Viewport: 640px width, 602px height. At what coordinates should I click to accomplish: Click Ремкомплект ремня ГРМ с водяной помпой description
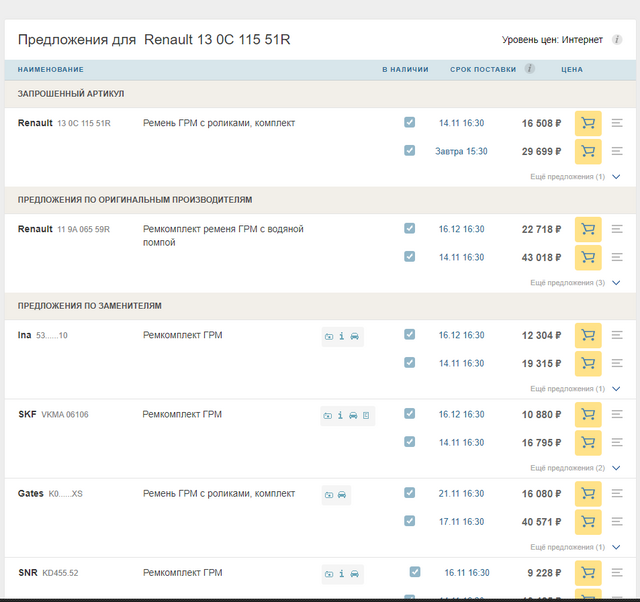223,235
